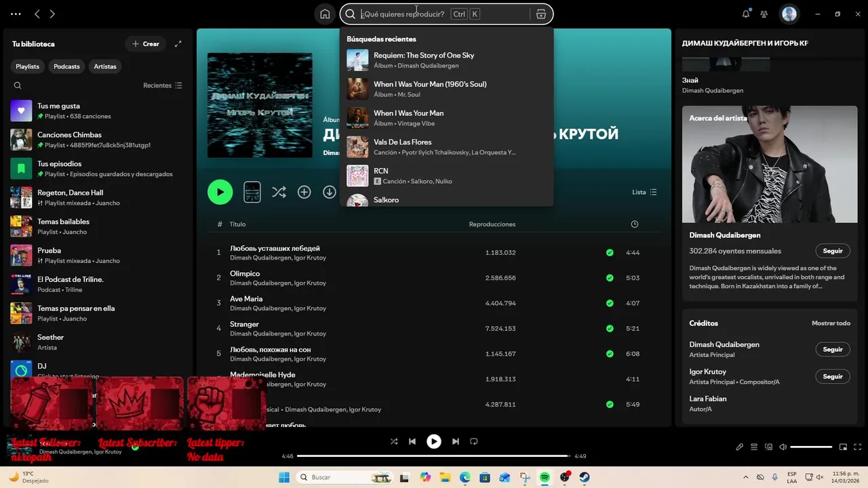Open the mini player icon
The image size is (868, 488).
tap(844, 447)
